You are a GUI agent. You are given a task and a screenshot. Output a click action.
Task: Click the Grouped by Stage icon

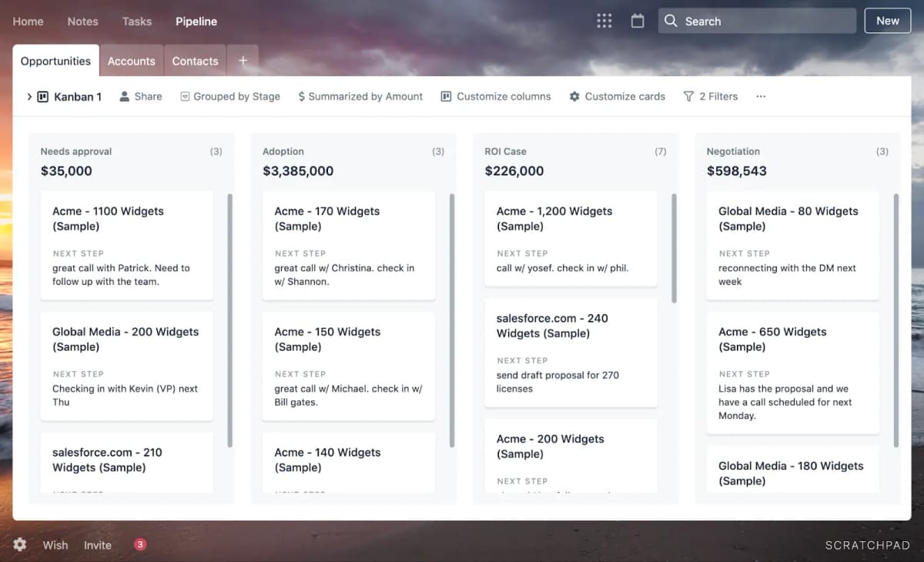(x=185, y=96)
